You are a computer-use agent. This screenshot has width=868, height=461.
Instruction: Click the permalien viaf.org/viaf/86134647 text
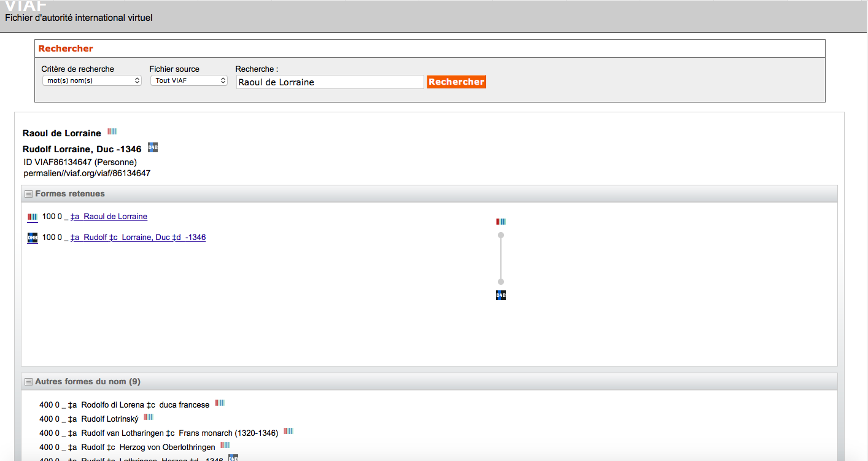point(87,174)
